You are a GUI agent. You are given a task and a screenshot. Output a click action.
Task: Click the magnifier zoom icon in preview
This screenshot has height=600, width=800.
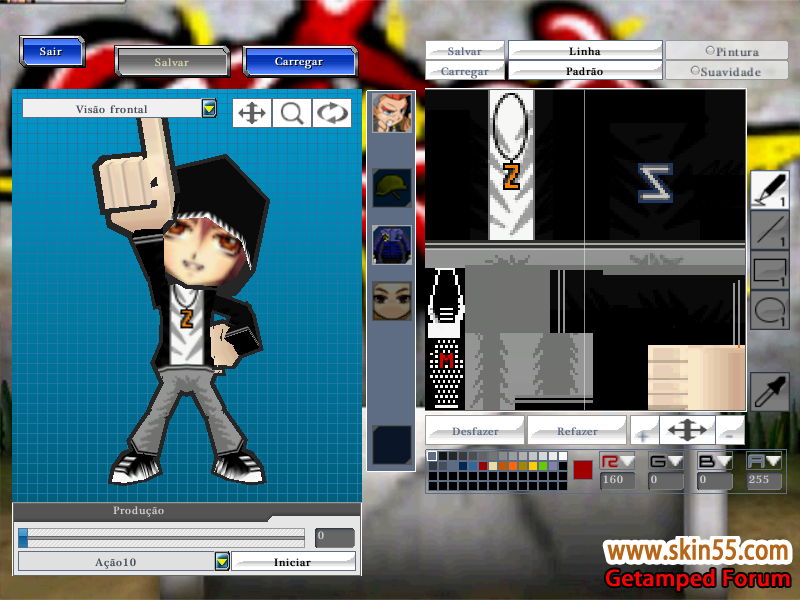tap(292, 113)
